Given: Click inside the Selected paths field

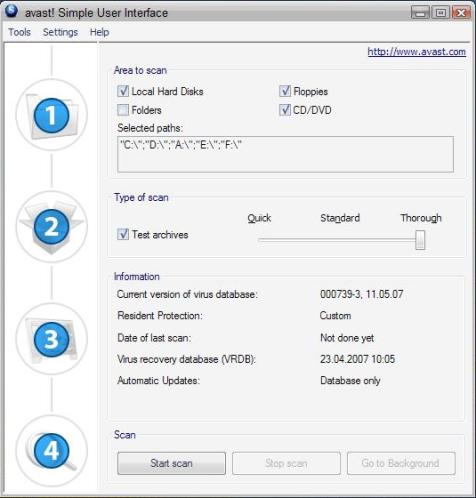Looking at the screenshot, I should click(285, 154).
